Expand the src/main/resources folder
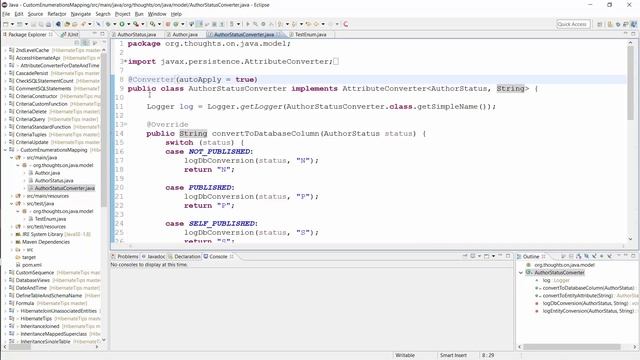The height and width of the screenshot is (360, 640). tap(12, 196)
